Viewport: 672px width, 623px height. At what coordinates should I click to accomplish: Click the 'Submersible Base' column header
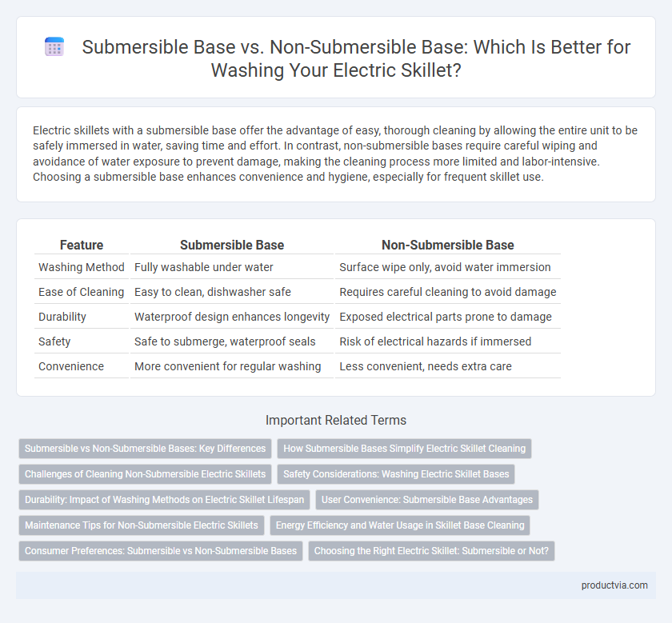click(x=232, y=245)
